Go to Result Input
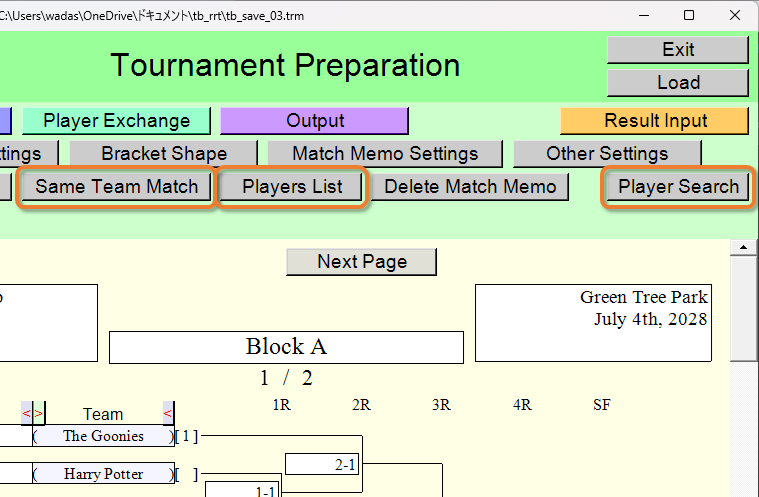Screen dimensions: 759x497 (x=655, y=121)
